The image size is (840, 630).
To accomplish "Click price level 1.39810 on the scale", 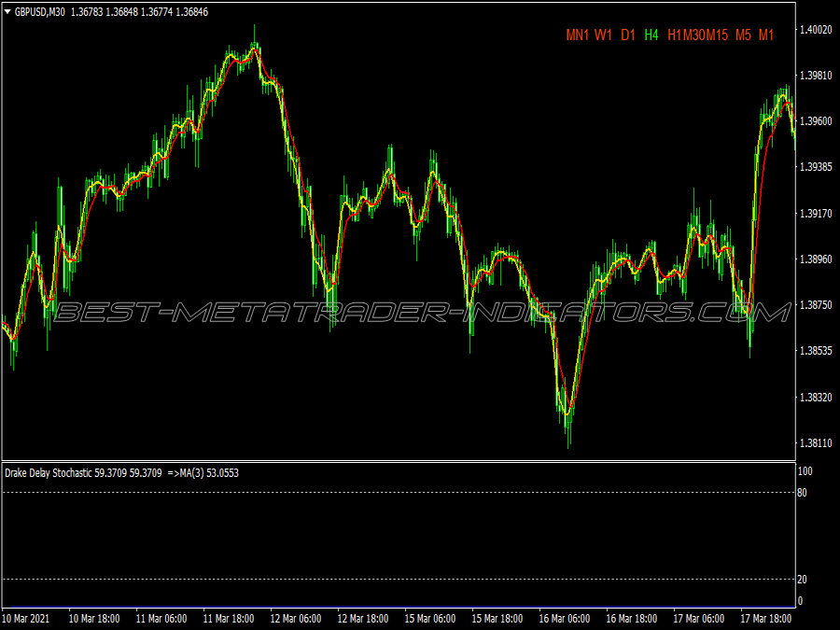I will click(x=816, y=76).
